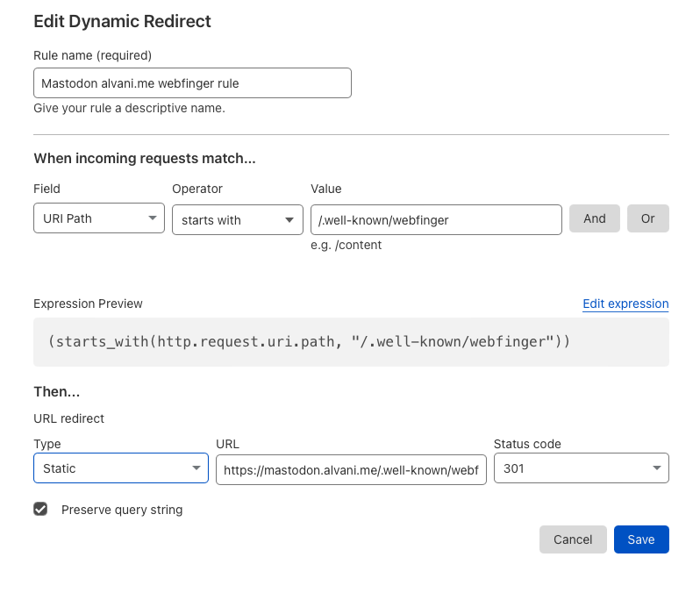The width and height of the screenshot is (700, 607).
Task: Focus the redirect URL input field
Action: 351,469
